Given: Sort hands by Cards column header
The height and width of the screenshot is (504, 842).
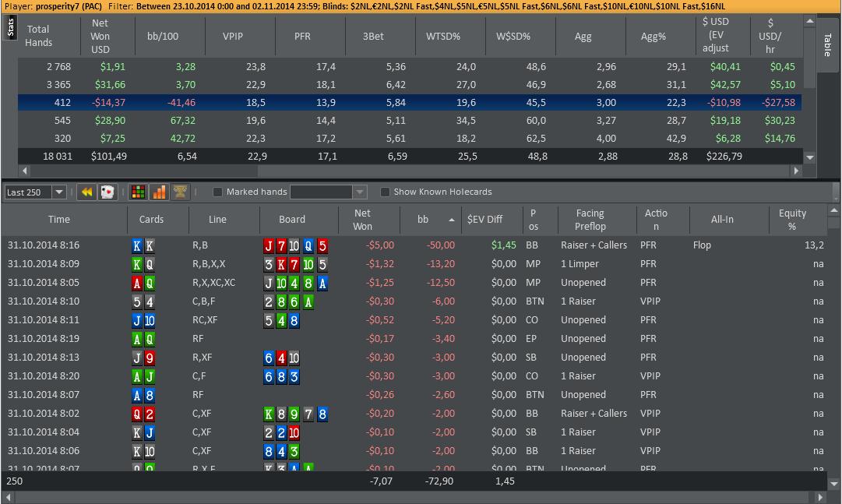Looking at the screenshot, I should (x=151, y=219).
